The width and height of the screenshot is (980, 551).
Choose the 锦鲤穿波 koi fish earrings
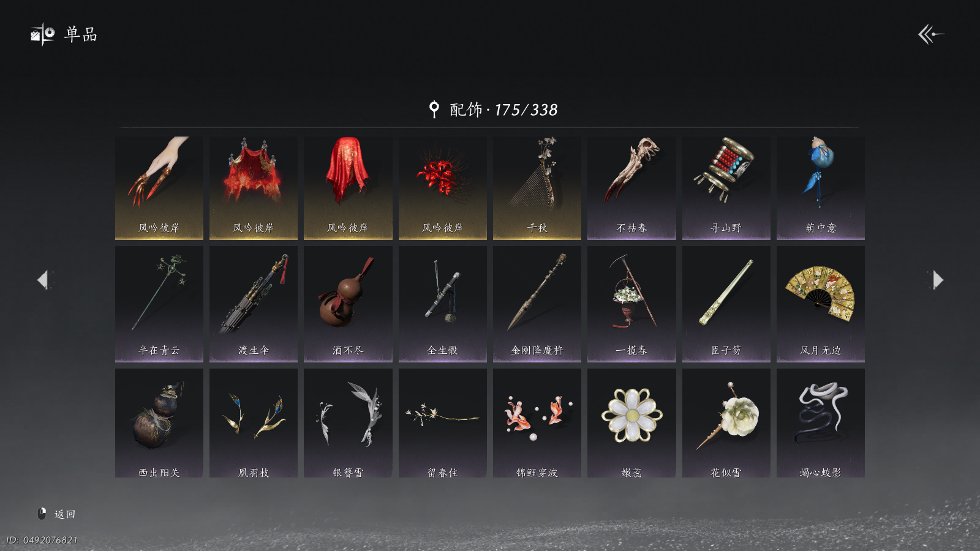537,423
